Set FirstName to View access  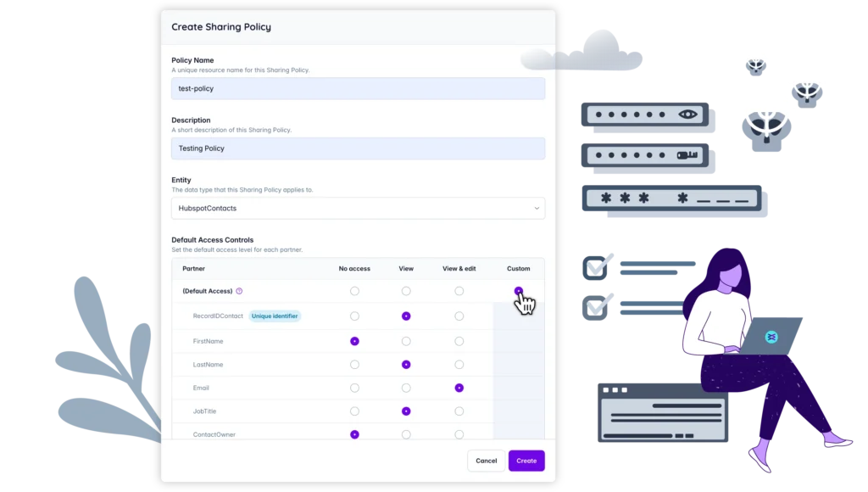pyautogui.click(x=406, y=341)
